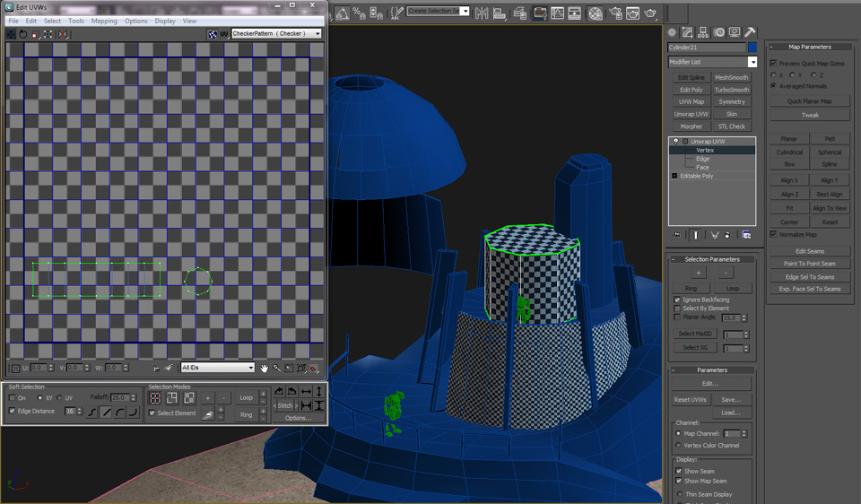Image resolution: width=861 pixels, height=504 pixels.
Task: Open the All IDs material dropdown
Action: [218, 368]
